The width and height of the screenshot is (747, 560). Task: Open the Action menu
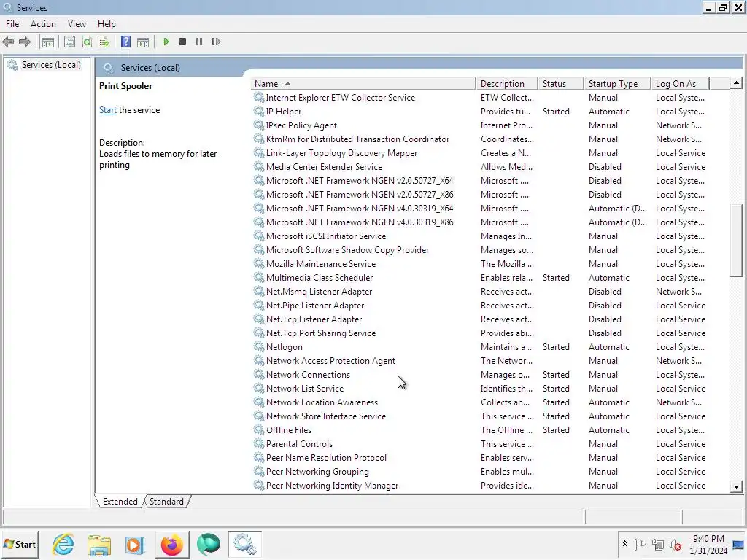(43, 24)
